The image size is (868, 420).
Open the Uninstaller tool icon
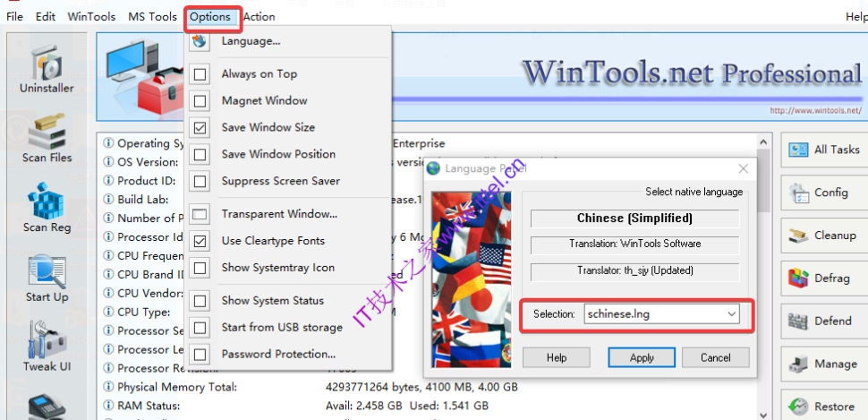pyautogui.click(x=47, y=69)
